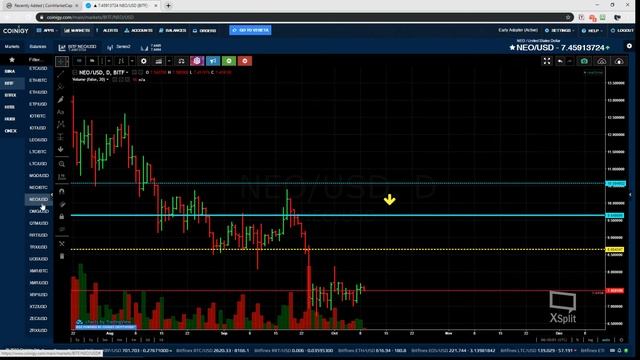Screen dimensions: 640x360
Task: Click the green buy order button
Action: click(x=229, y=61)
